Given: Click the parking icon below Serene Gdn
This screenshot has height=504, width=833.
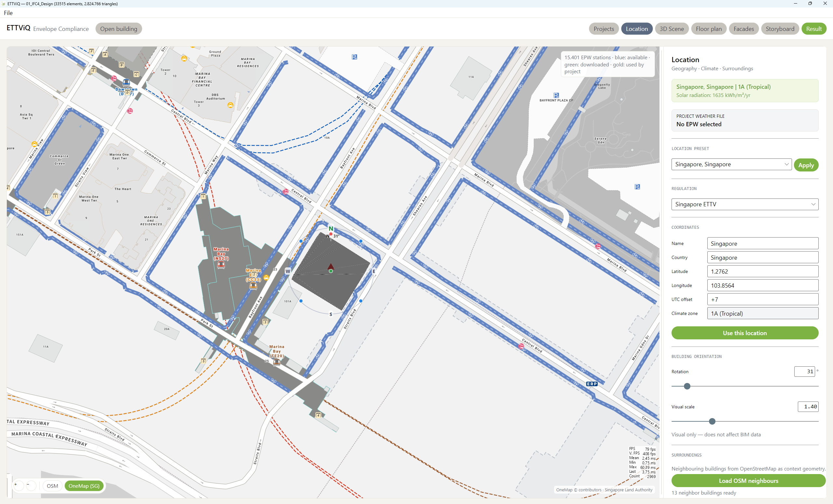Looking at the screenshot, I should point(637,187).
